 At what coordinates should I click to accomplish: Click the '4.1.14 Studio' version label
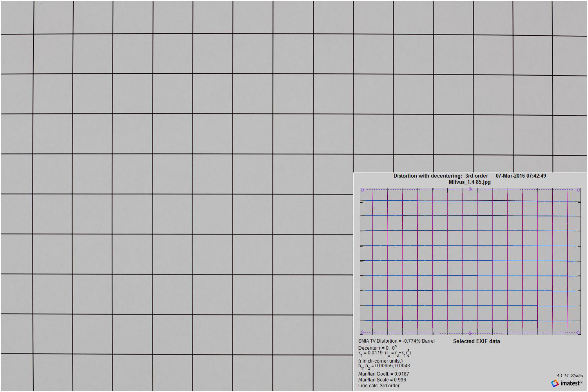570,376
